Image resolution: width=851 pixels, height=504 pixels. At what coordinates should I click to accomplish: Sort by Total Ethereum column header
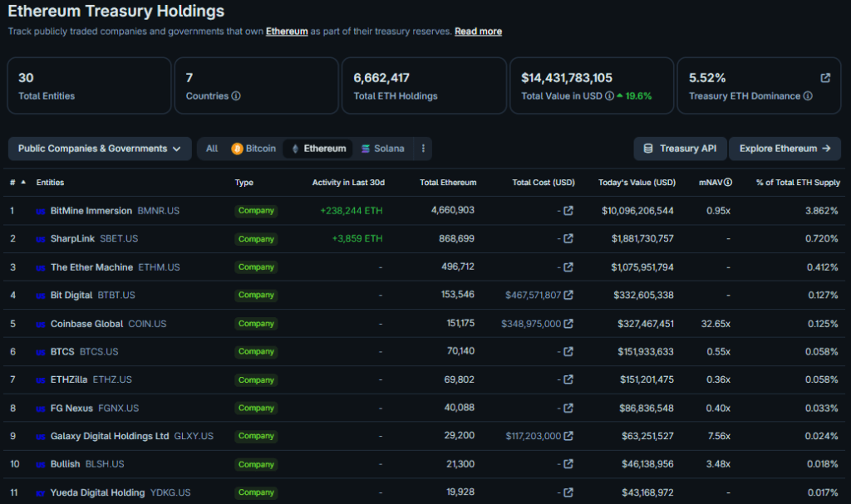(448, 183)
